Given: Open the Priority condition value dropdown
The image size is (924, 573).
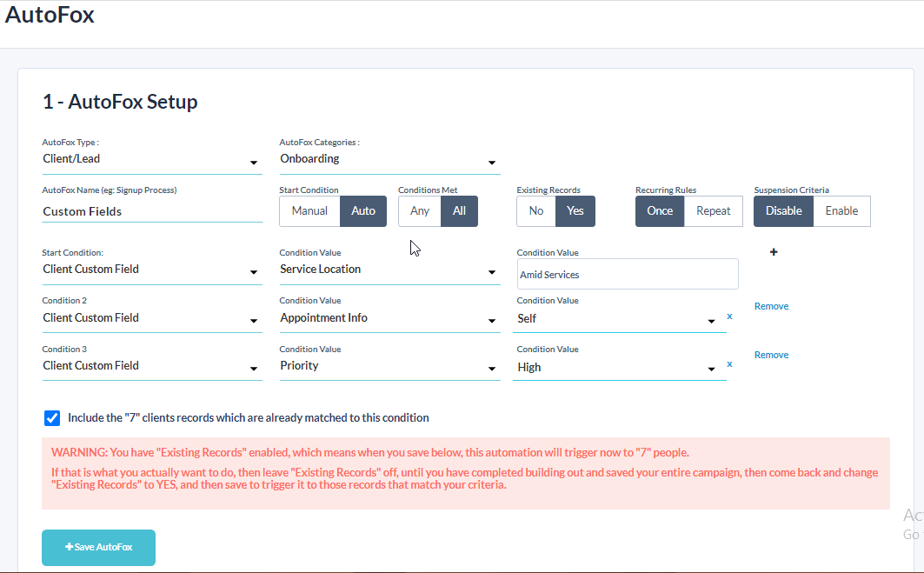Looking at the screenshot, I should (389, 367).
